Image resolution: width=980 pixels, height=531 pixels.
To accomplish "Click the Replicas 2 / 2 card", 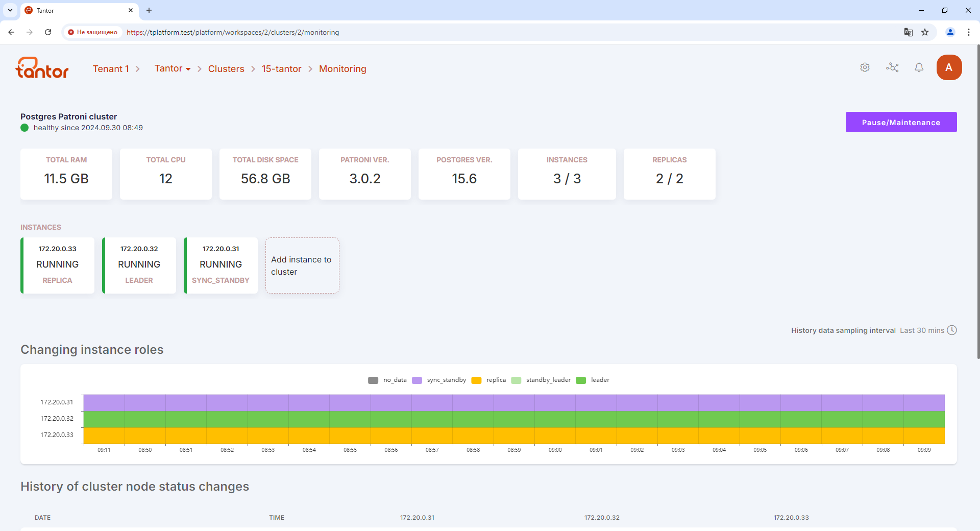I will (x=670, y=174).
